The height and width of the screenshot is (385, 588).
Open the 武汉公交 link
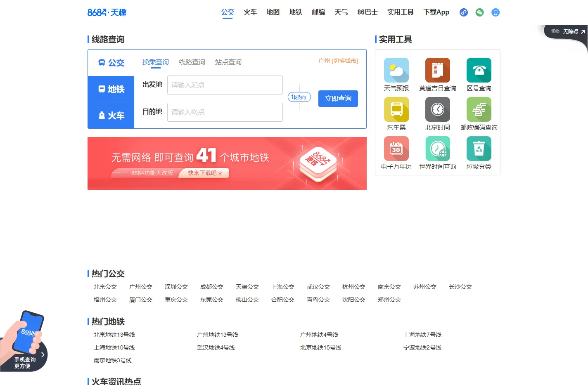318,287
